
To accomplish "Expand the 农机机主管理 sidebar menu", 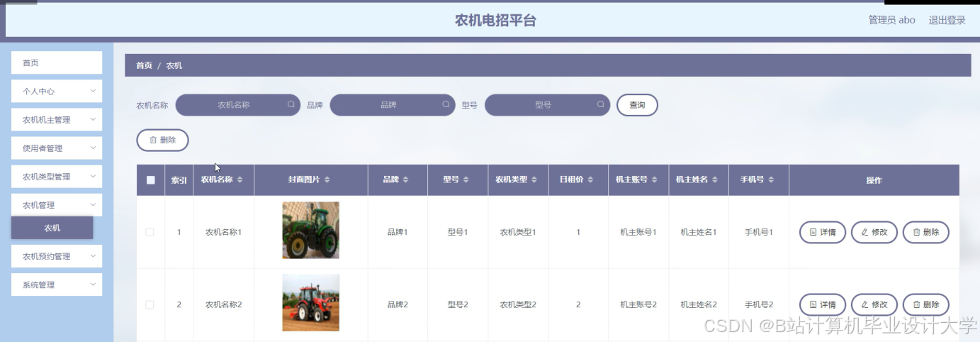I will coord(57,119).
